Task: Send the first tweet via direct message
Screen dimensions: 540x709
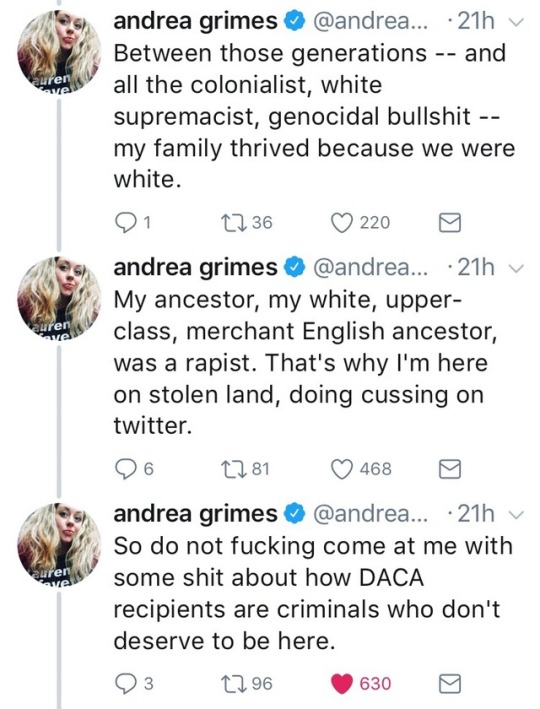Action: 450,222
